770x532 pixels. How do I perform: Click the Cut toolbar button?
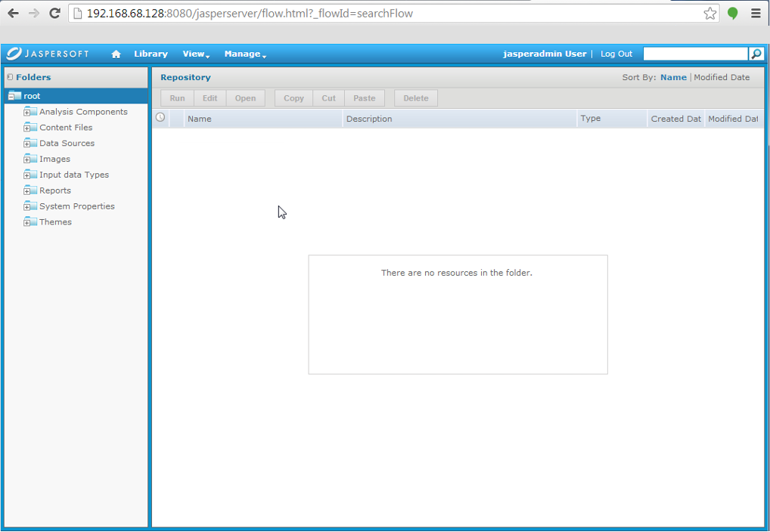click(328, 98)
